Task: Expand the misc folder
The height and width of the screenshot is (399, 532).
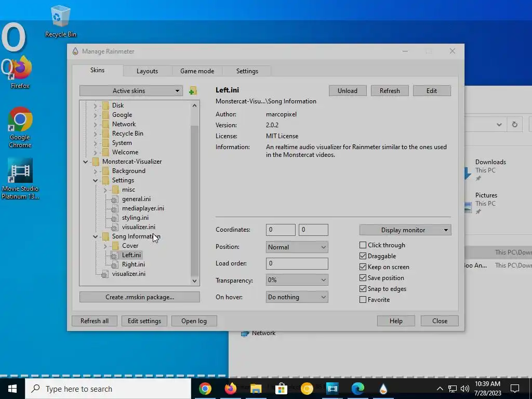Action: coord(105,190)
